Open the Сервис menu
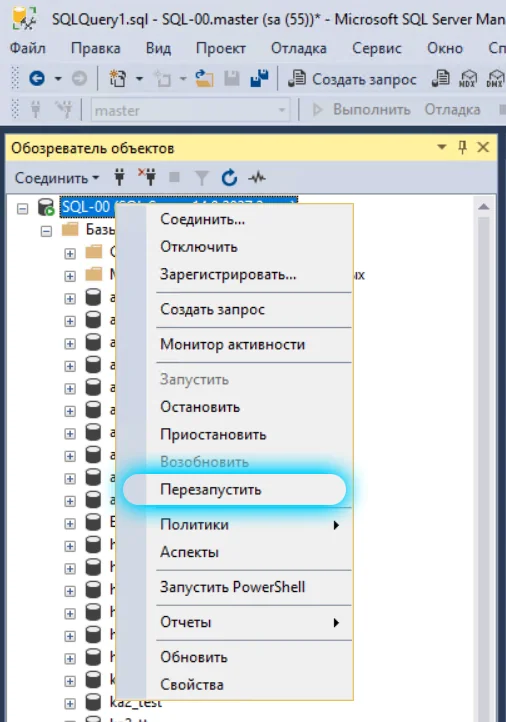 377,48
